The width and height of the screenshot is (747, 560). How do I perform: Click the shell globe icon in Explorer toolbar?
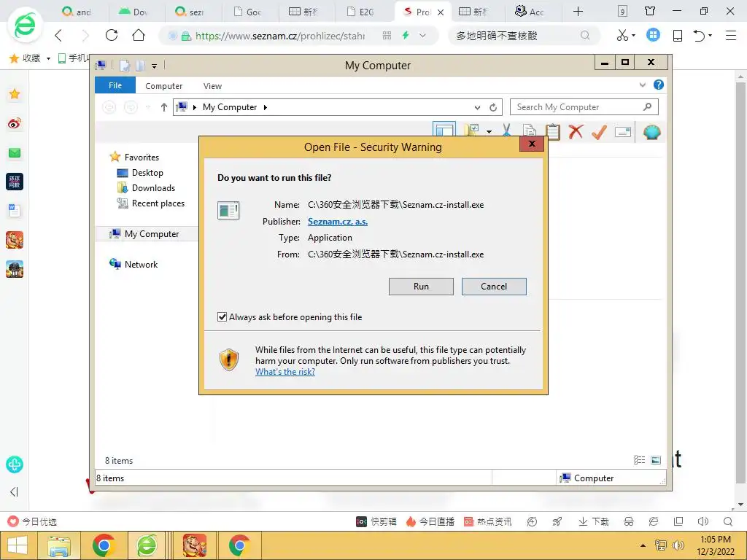point(651,132)
